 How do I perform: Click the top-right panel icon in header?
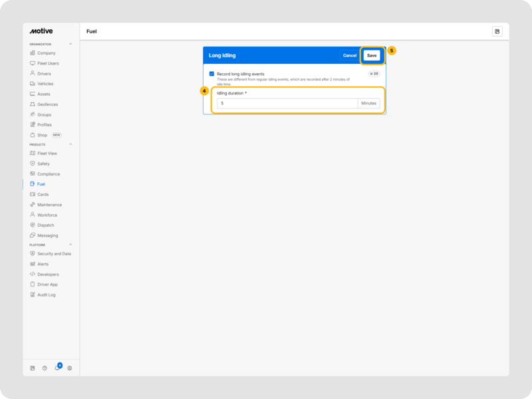(497, 31)
